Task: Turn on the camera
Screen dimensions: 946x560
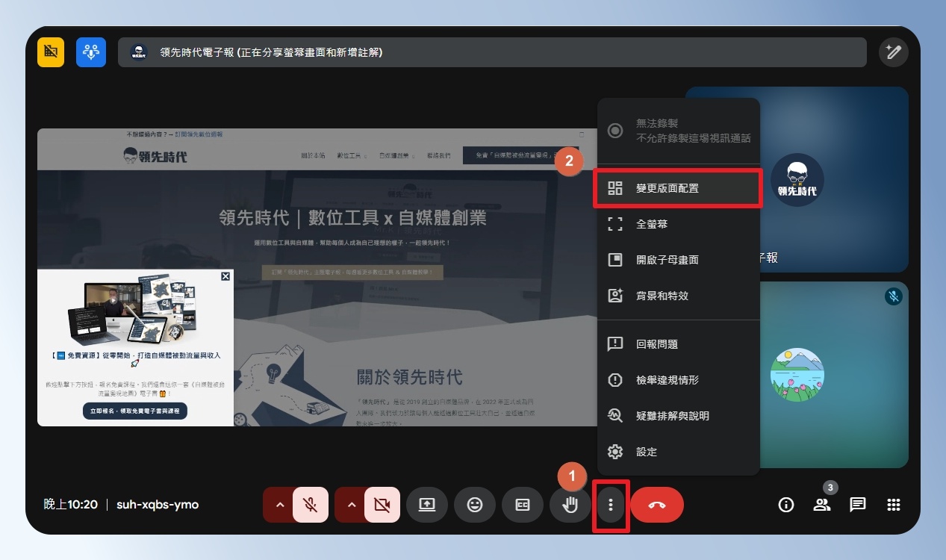Action: click(x=382, y=505)
